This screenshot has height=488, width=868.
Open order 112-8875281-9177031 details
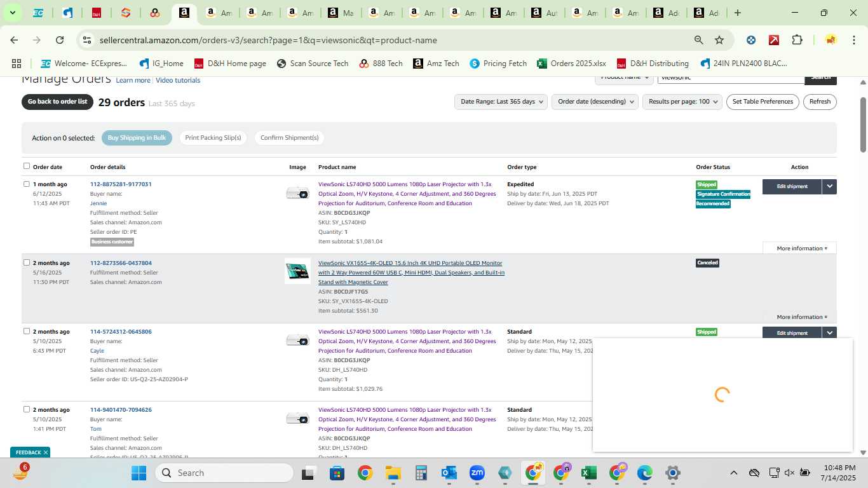121,184
